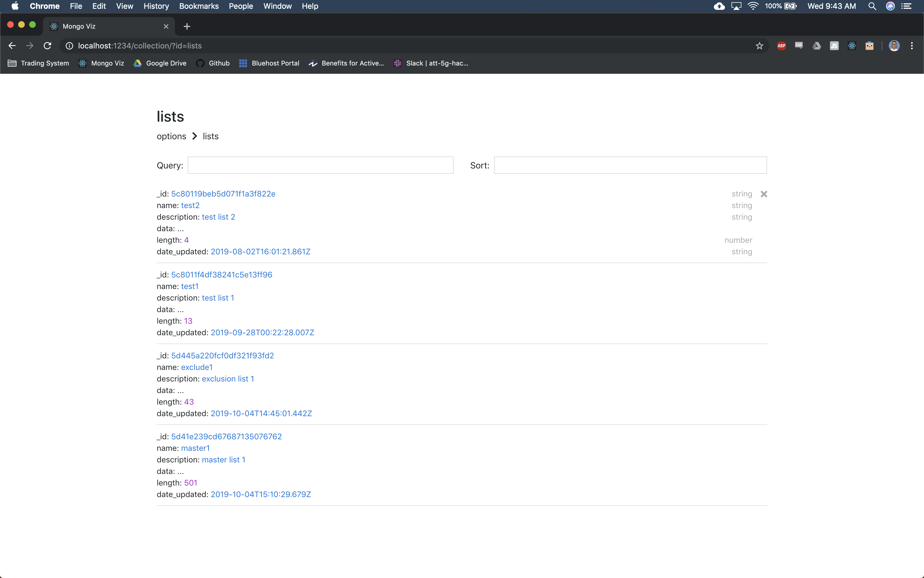Open the History menu
The image size is (924, 578).
[x=156, y=6]
